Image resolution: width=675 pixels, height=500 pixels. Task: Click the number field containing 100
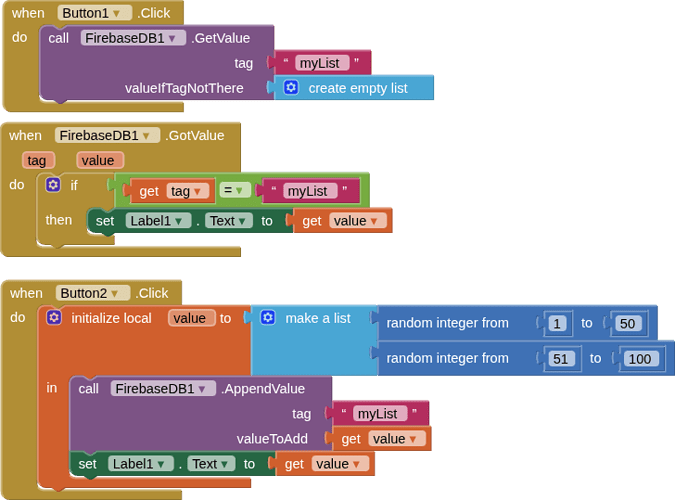tap(640, 359)
